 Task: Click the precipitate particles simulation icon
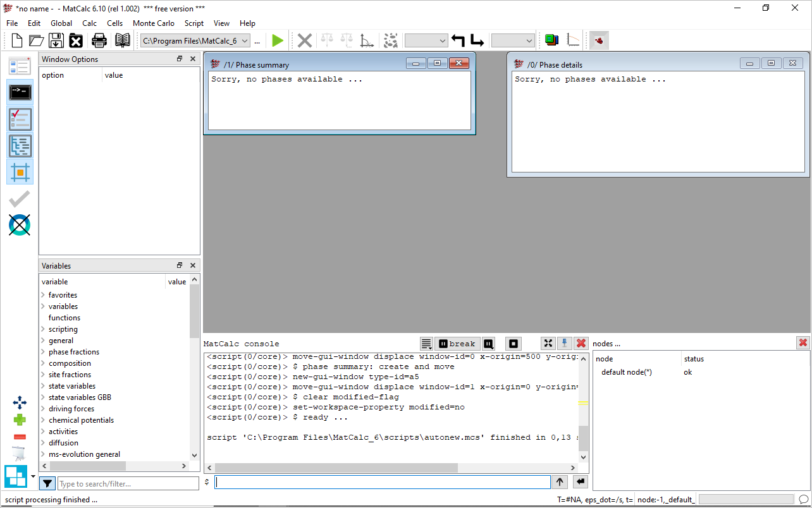coord(391,40)
